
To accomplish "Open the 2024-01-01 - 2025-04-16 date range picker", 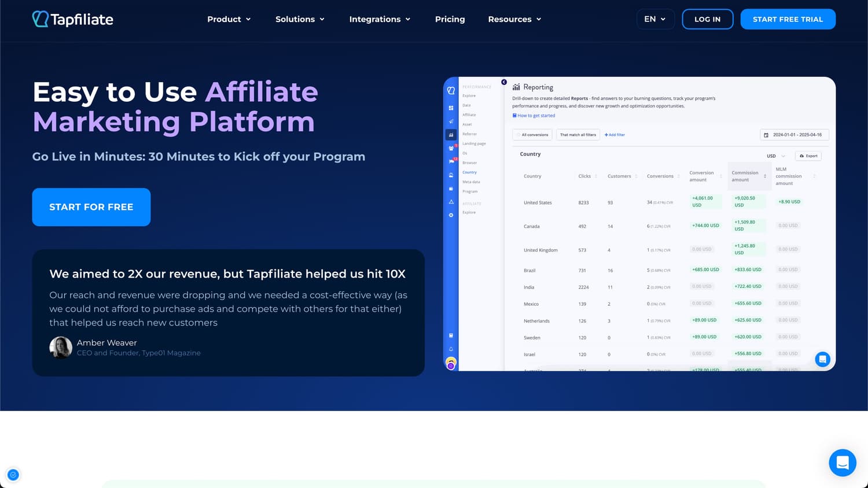I will click(795, 135).
